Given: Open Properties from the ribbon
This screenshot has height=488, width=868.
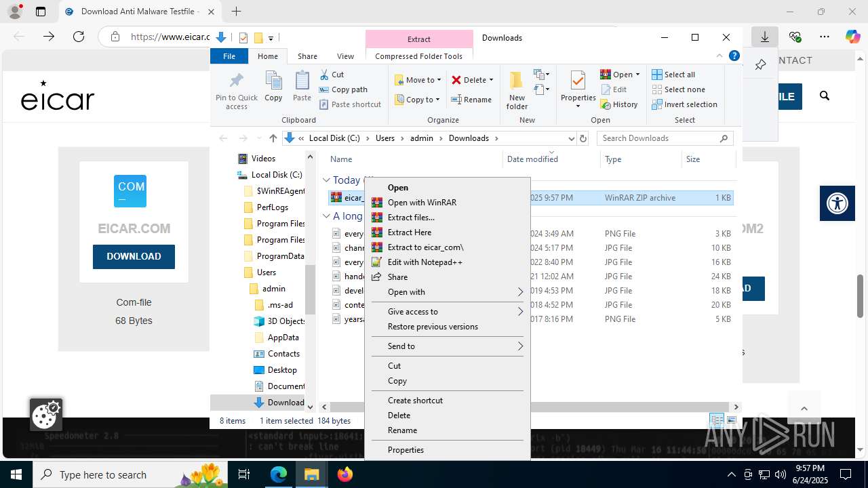Looking at the screenshot, I should (x=578, y=89).
